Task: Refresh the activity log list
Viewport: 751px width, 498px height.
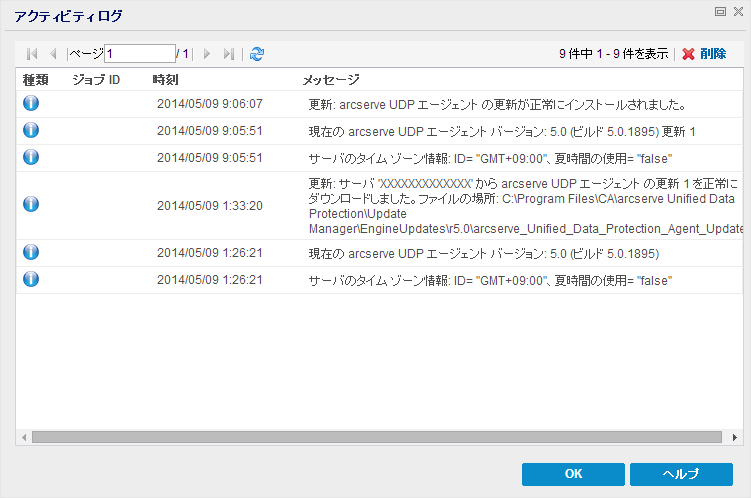Action: point(257,54)
